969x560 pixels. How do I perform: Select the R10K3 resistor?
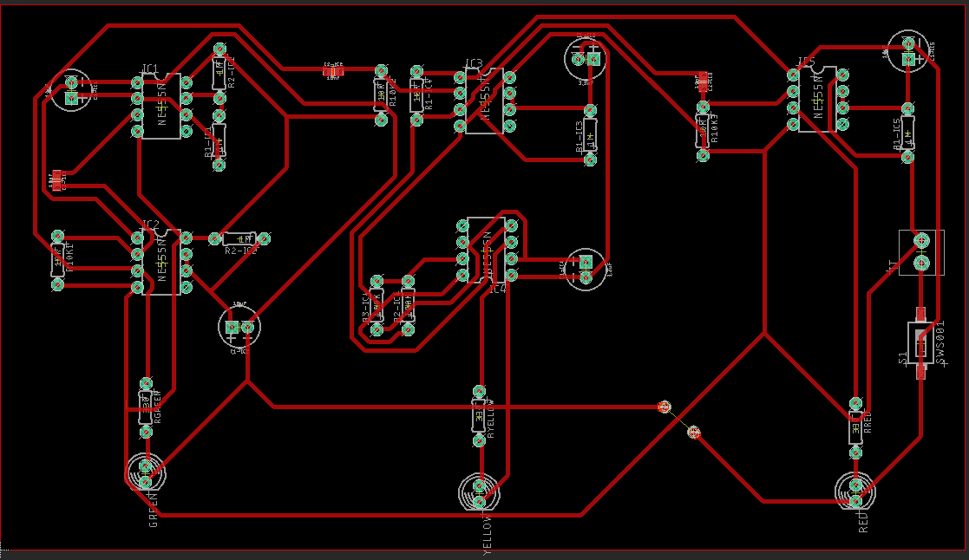pyautogui.click(x=703, y=132)
